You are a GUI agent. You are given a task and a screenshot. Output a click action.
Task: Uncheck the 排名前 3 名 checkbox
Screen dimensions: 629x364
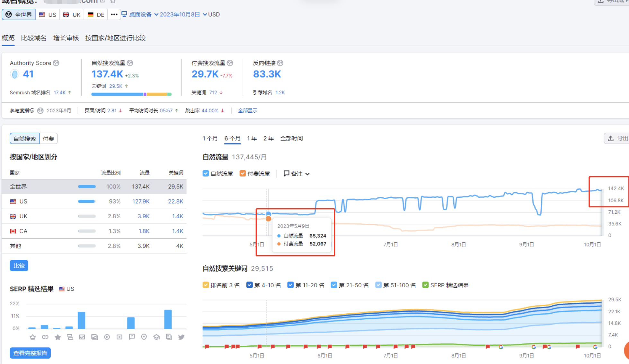[x=206, y=285]
